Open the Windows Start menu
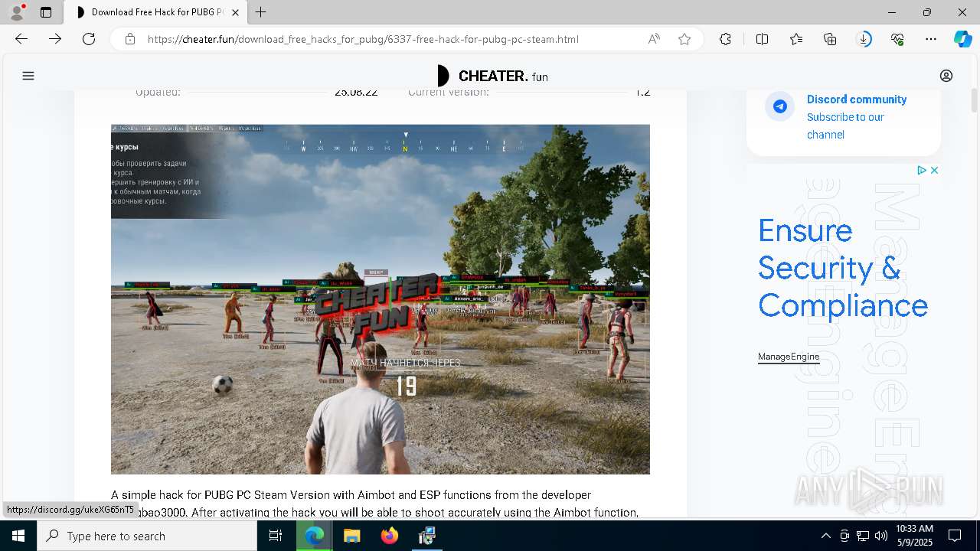Image resolution: width=980 pixels, height=551 pixels. pos(18,536)
